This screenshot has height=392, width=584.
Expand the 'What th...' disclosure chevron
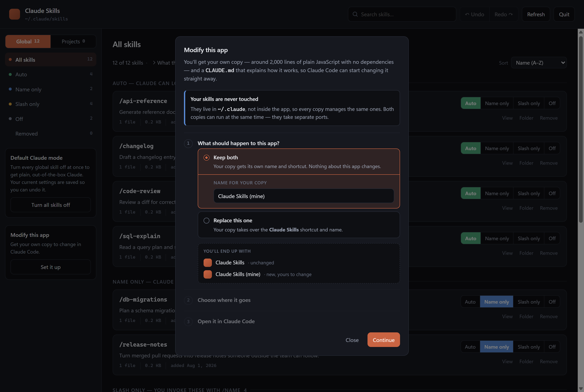point(154,63)
